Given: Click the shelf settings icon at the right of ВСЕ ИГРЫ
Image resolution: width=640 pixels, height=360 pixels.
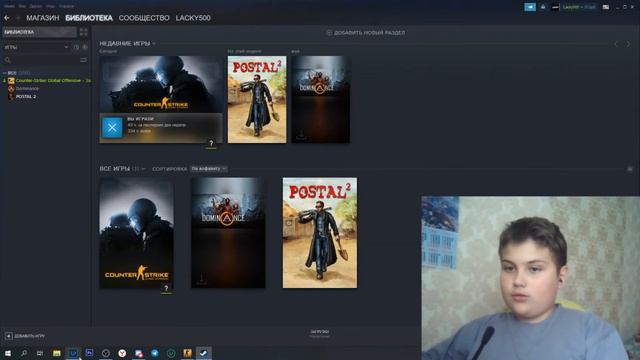Looking at the screenshot, I should [x=630, y=169].
